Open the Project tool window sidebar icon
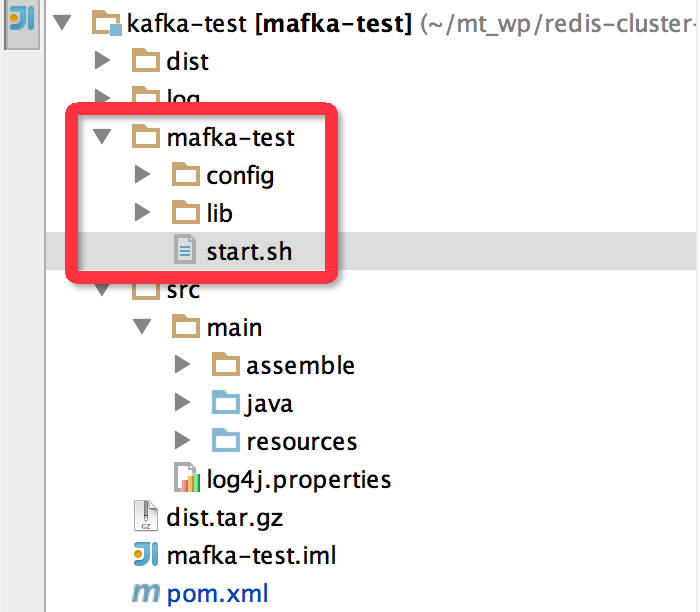700x612 pixels. (22, 21)
